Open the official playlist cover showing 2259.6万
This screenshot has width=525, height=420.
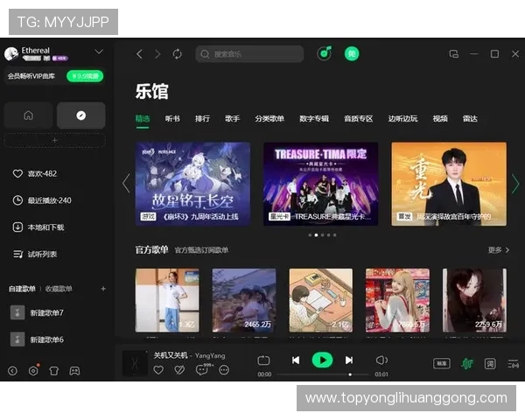click(474, 300)
